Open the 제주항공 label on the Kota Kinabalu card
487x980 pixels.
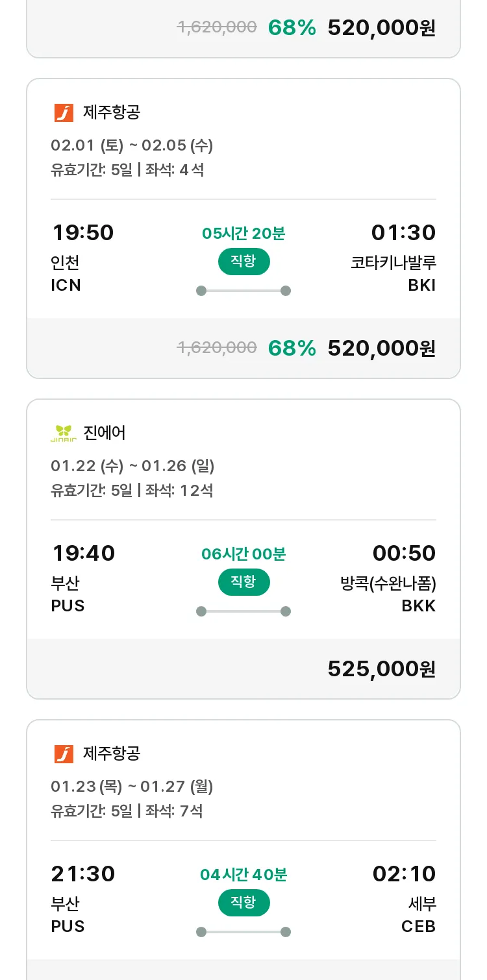(x=112, y=113)
